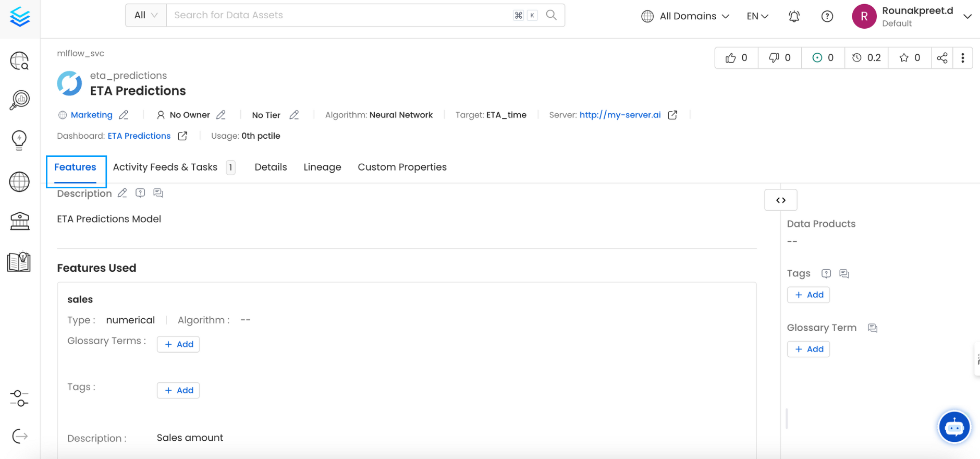Open the OpenMetadata logo home
Viewport: 980px width, 459px height.
[20, 17]
